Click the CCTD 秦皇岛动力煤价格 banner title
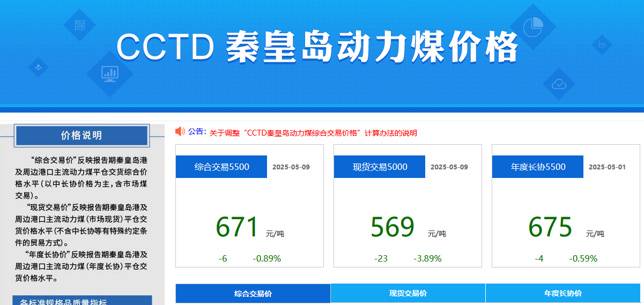 point(317,47)
